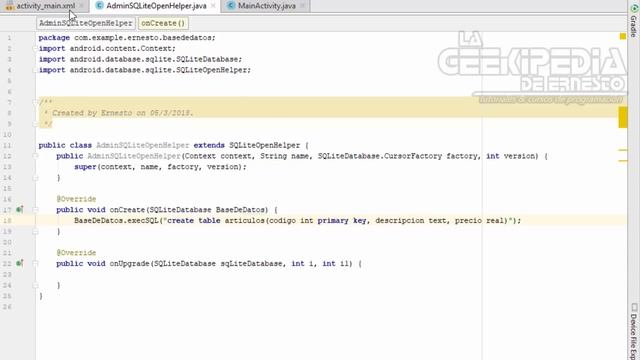This screenshot has height=360, width=640.
Task: Click the @Override annotation above onCreate
Action: [76, 199]
